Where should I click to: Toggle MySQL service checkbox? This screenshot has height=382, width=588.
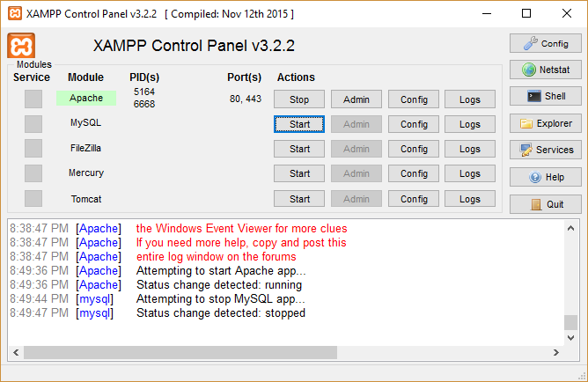point(33,124)
